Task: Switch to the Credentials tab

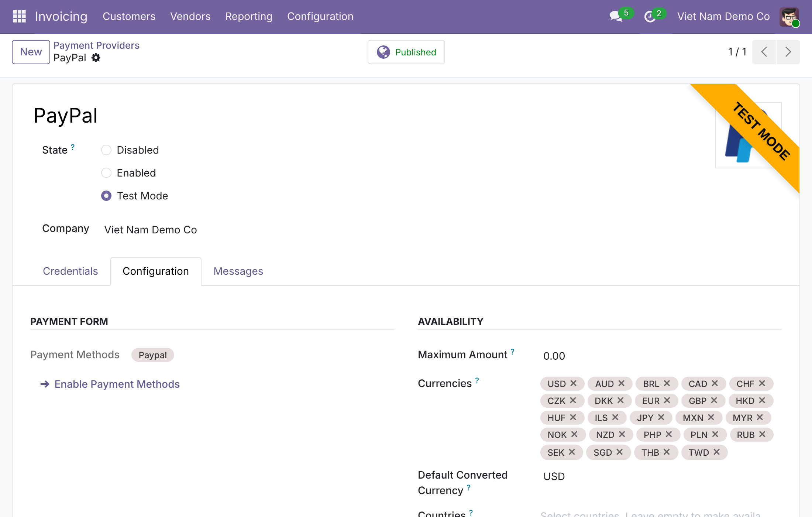Action: pos(70,271)
